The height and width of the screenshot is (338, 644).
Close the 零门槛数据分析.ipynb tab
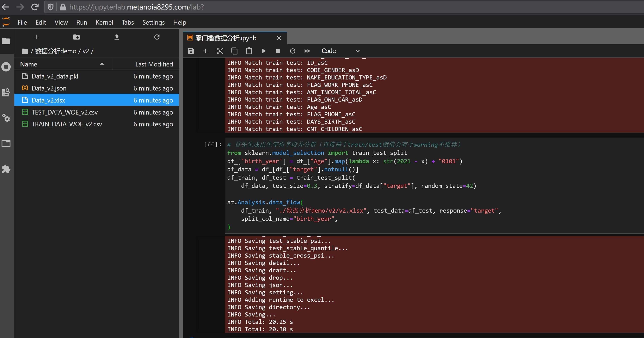click(x=279, y=38)
